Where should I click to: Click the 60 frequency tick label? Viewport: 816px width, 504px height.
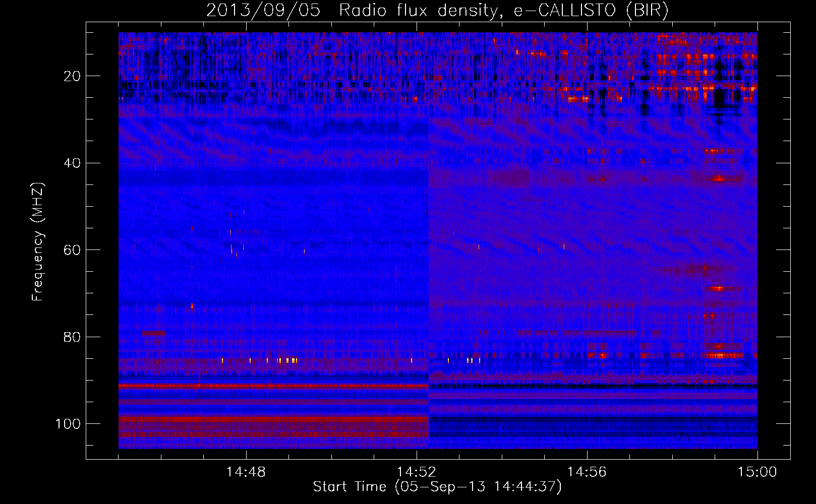pos(72,250)
